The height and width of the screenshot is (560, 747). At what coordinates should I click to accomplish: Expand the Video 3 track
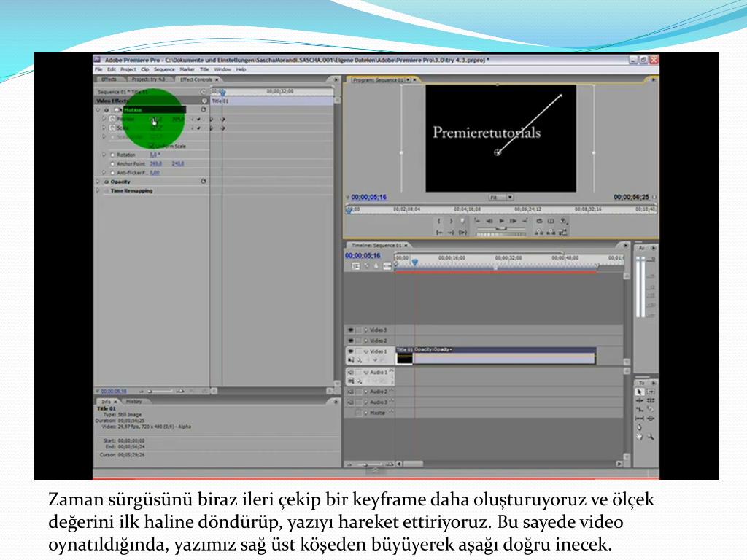pyautogui.click(x=366, y=330)
